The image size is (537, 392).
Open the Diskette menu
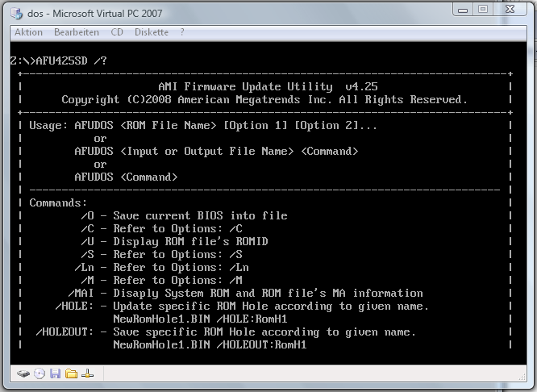(152, 32)
